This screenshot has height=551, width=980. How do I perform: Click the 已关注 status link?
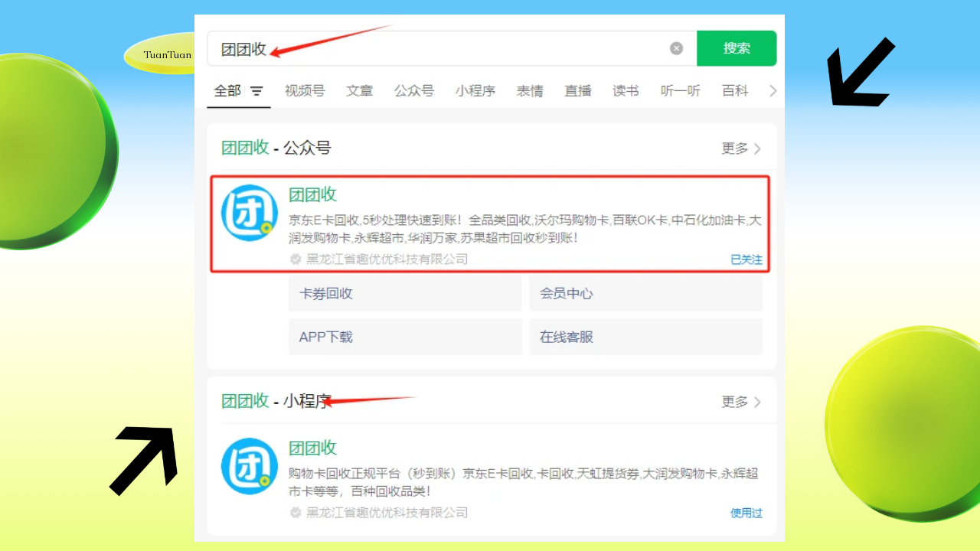(x=746, y=259)
